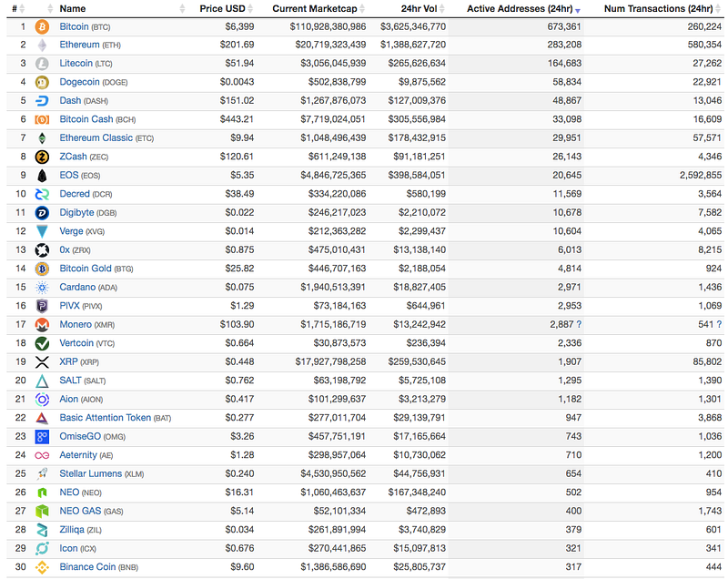Click Cardano 24hr volume $18,827,405

click(x=420, y=288)
